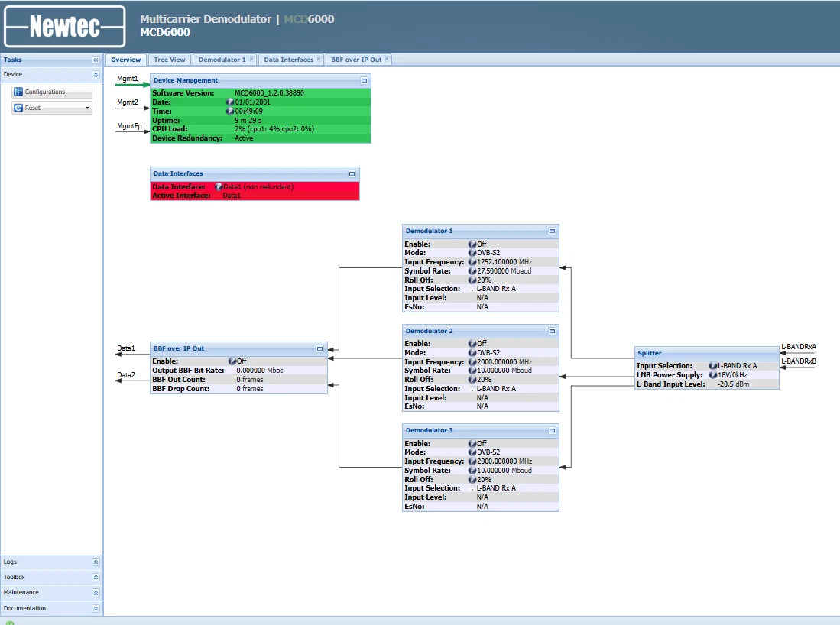Click the 1252.100000 MHz frequency value
The image size is (840, 625).
click(504, 262)
